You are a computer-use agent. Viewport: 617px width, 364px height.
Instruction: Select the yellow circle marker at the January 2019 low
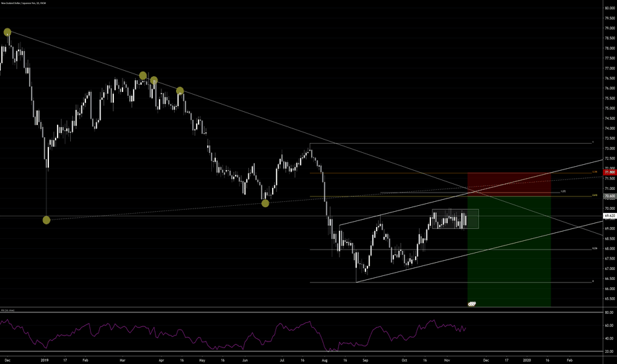pyautogui.click(x=46, y=220)
